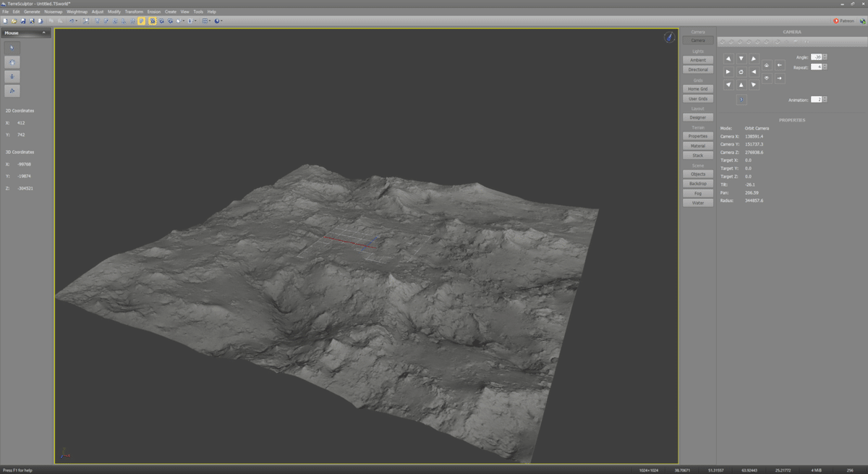Select the pointer mouse mode button
The width and height of the screenshot is (868, 474).
(x=12, y=48)
